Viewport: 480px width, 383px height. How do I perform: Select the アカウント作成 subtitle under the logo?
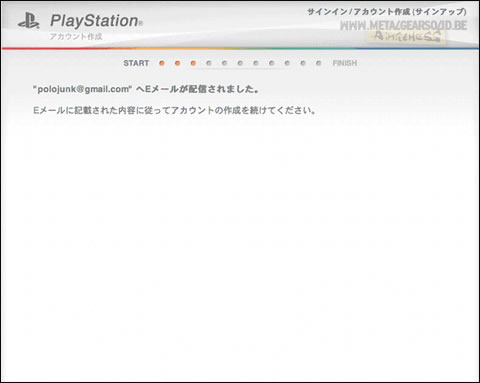tap(76, 36)
